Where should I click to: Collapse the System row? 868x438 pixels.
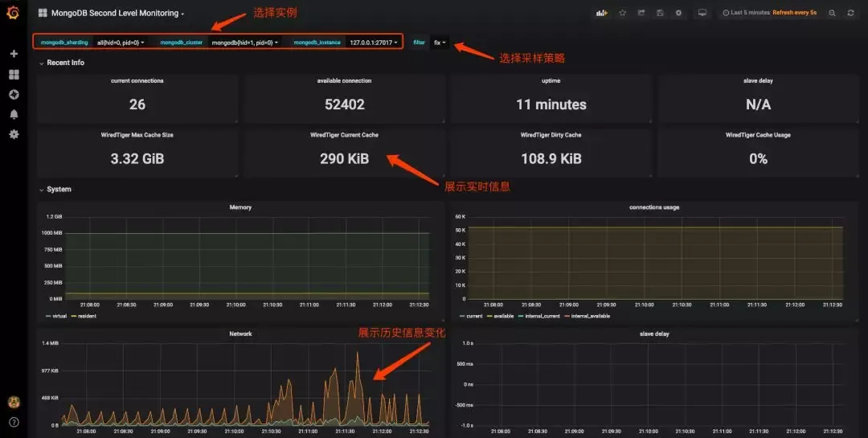coord(55,190)
